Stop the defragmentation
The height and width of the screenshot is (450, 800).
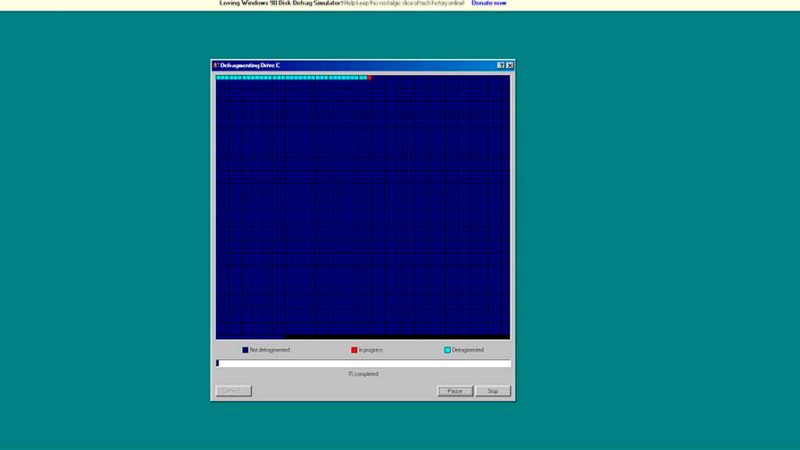(x=493, y=391)
